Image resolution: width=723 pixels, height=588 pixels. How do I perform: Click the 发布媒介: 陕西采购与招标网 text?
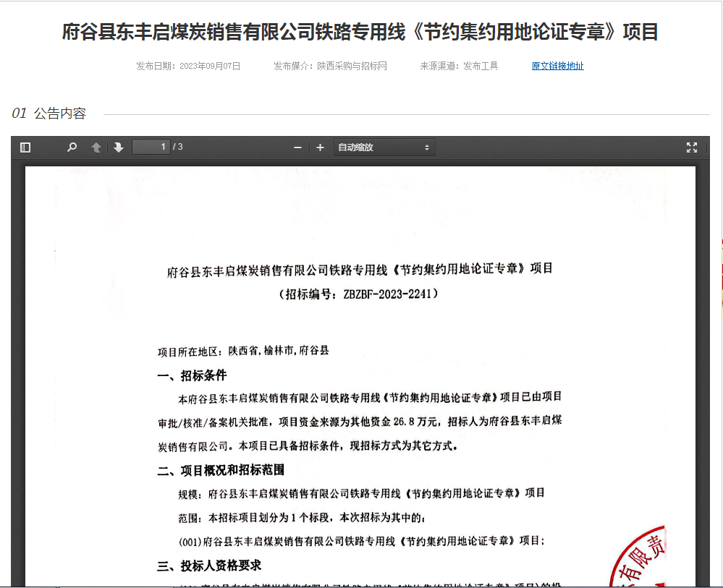[330, 66]
